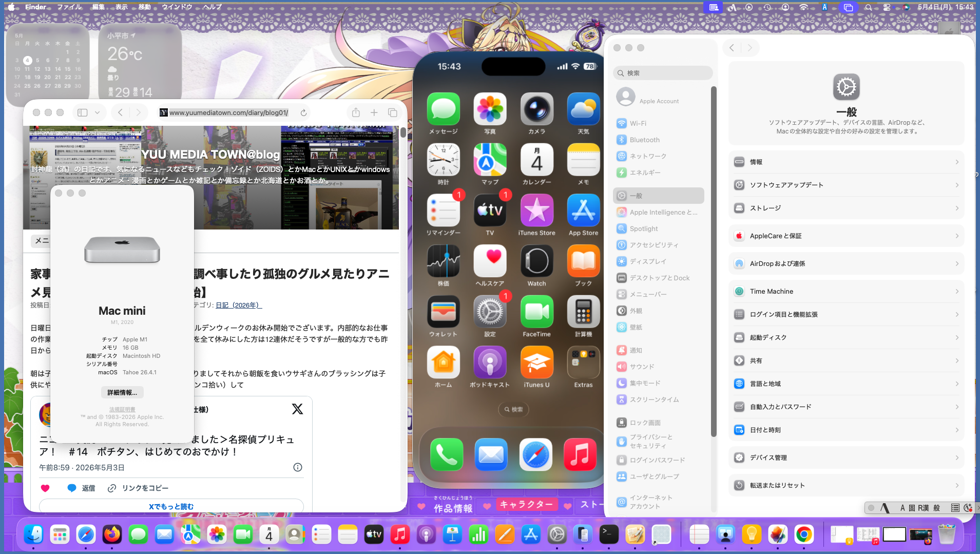Click Xでもっと読む link in tweet embed
980x554 pixels.
coord(171,506)
